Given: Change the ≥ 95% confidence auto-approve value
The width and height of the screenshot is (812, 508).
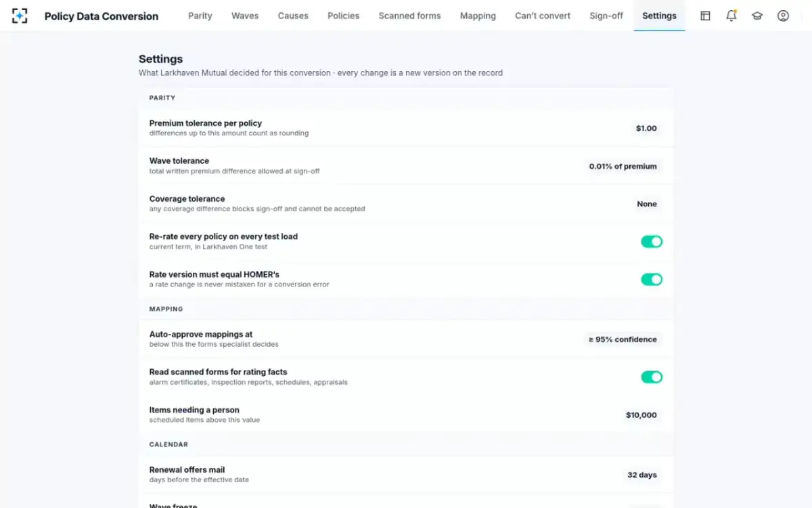Looking at the screenshot, I should coord(623,339).
